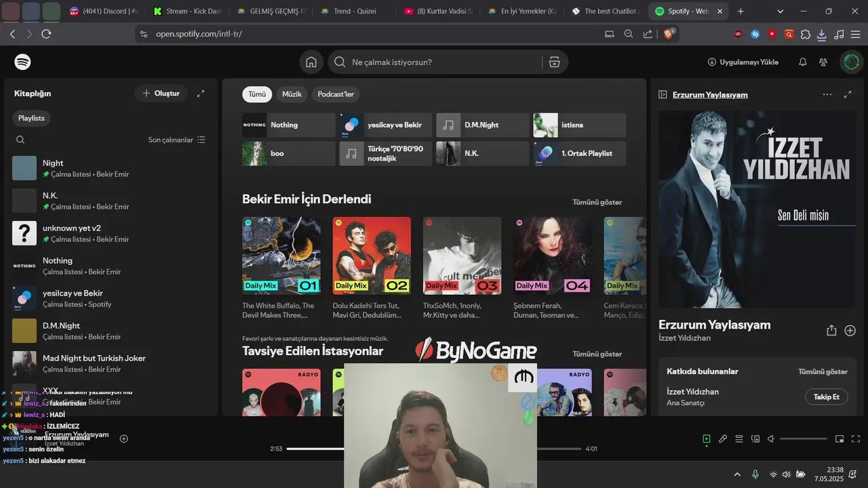Open Brave Shields icon in address bar

pyautogui.click(x=669, y=34)
